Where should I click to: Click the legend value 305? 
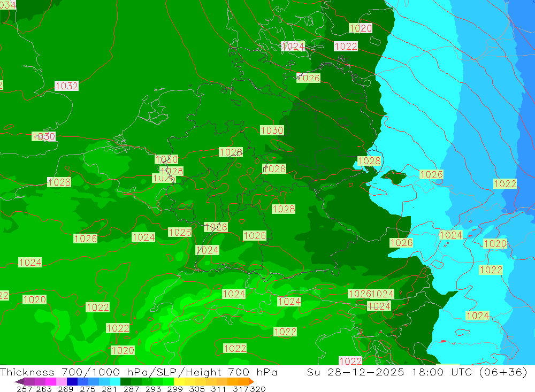[197, 389]
